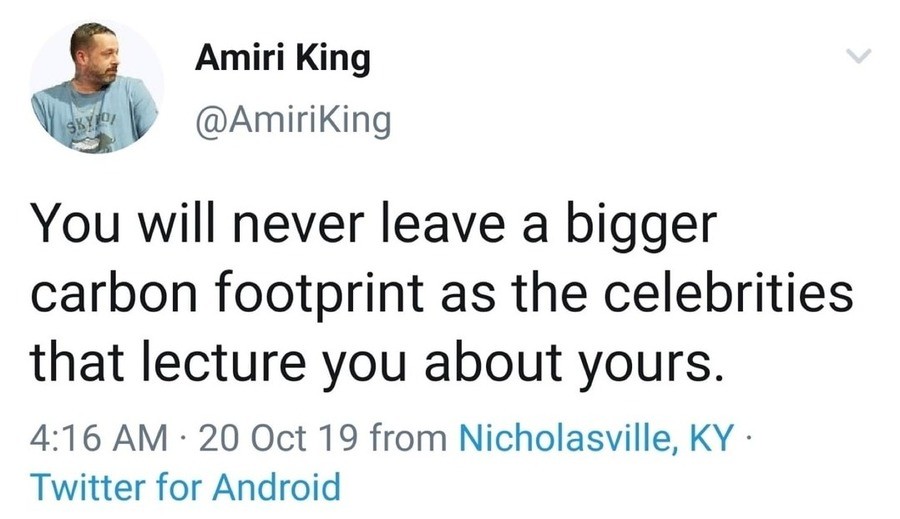Open the Nicholasville, KY location link
This screenshot has width=900, height=519.
coord(596,436)
